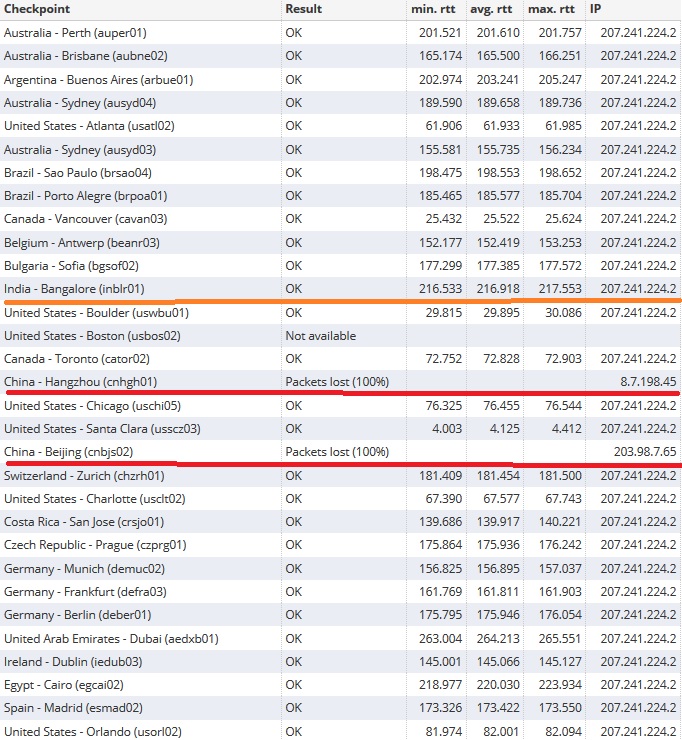Select China - Hangzhou (cnhgh01) checkpoint

coord(80,382)
